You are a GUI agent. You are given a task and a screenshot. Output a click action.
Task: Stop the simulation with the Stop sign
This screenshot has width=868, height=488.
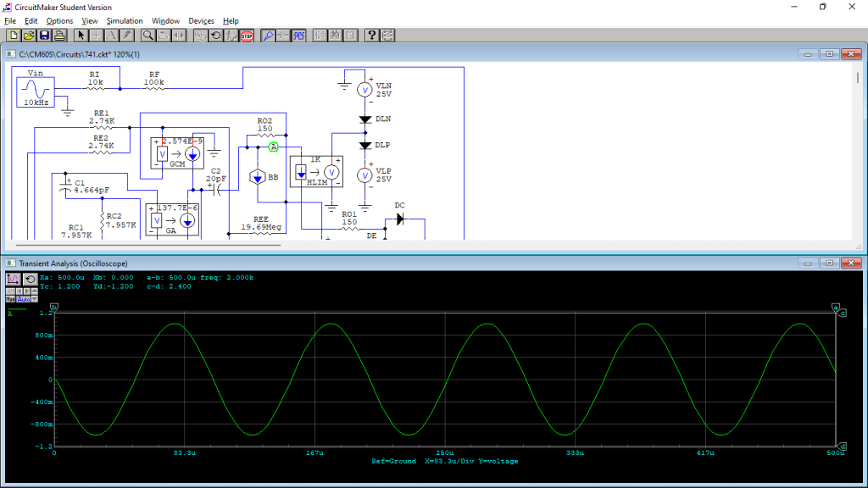(x=245, y=35)
